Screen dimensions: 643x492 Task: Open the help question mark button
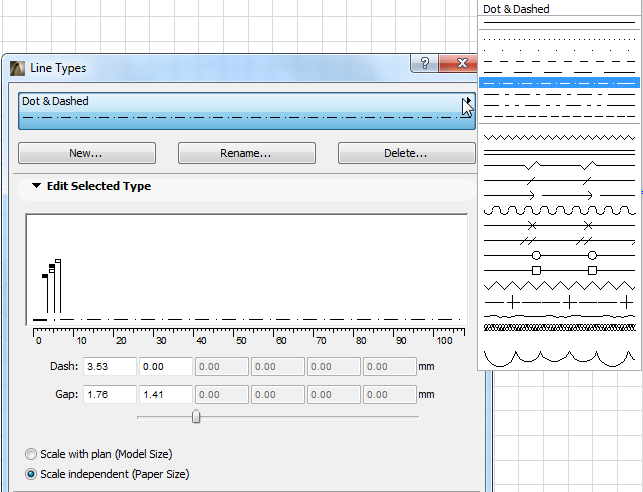pos(424,63)
